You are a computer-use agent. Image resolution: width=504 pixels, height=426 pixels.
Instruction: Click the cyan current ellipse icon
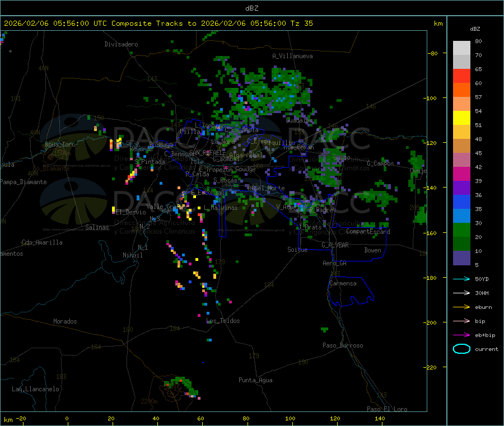point(461,349)
